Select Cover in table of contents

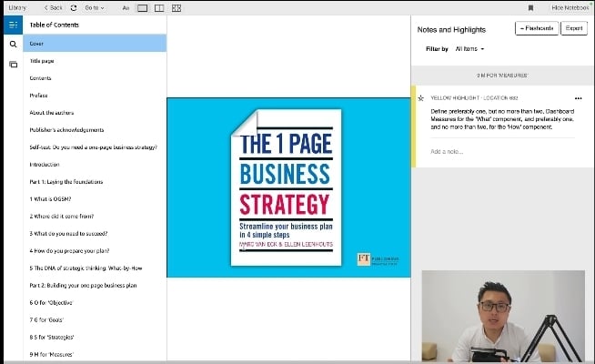coord(95,44)
